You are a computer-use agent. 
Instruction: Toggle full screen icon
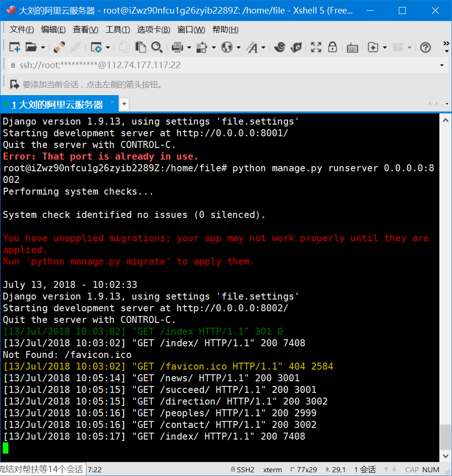[316, 47]
